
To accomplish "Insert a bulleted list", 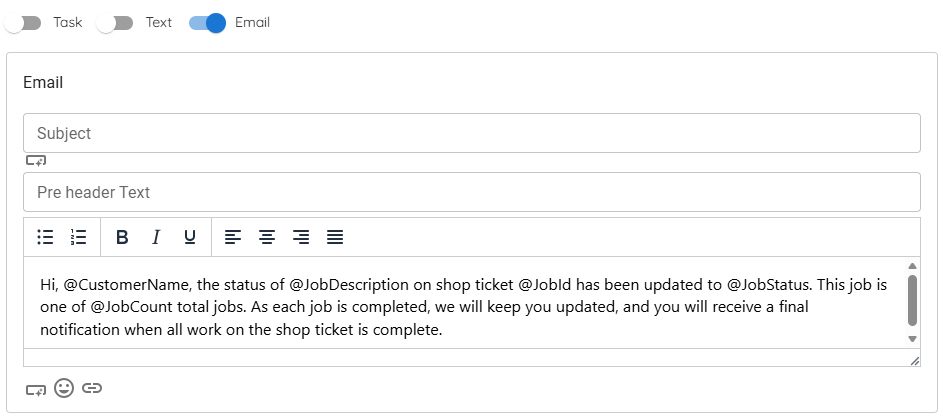I will coord(45,237).
